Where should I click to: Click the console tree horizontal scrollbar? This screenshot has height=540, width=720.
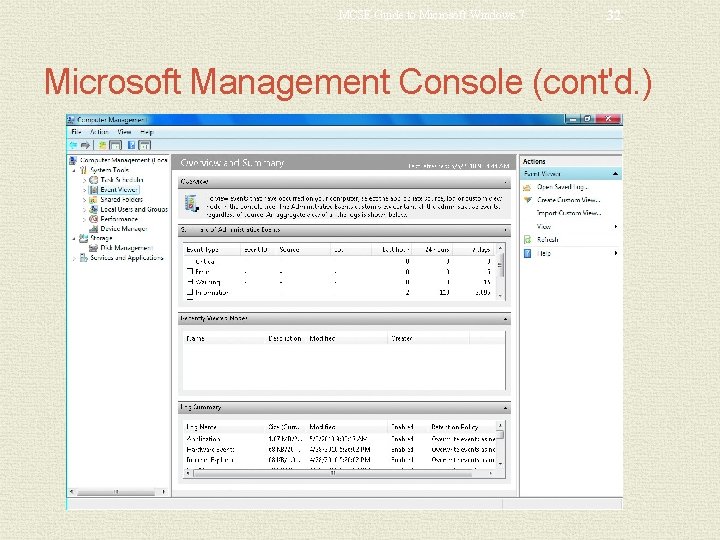click(117, 492)
